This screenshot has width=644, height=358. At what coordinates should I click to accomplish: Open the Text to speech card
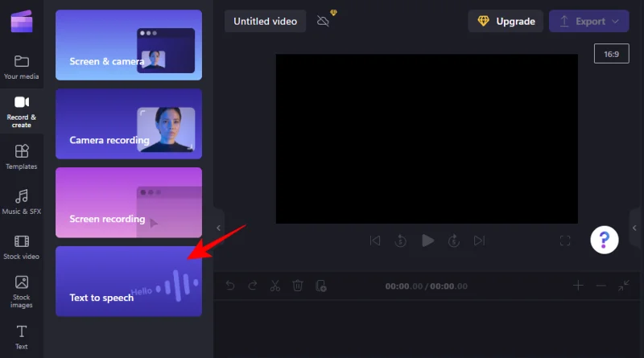[x=129, y=282]
